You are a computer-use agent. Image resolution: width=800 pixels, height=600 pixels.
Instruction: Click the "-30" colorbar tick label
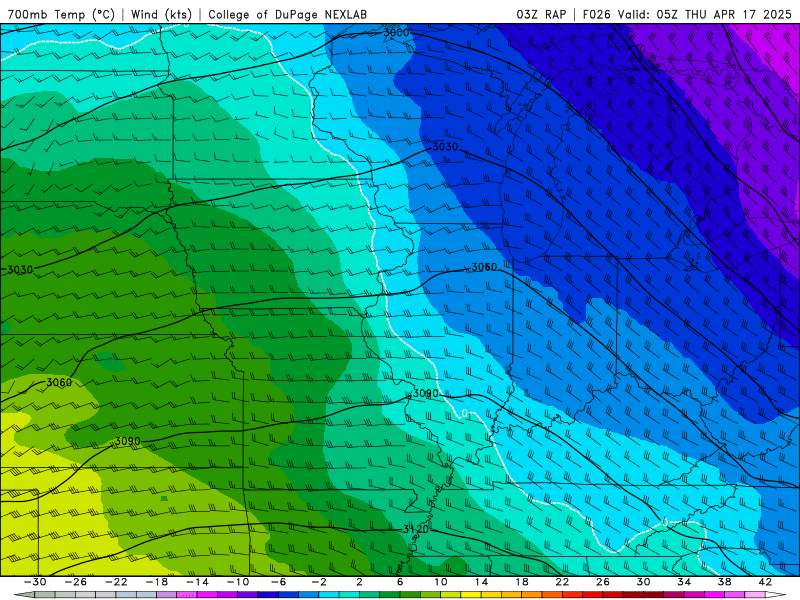(35, 582)
